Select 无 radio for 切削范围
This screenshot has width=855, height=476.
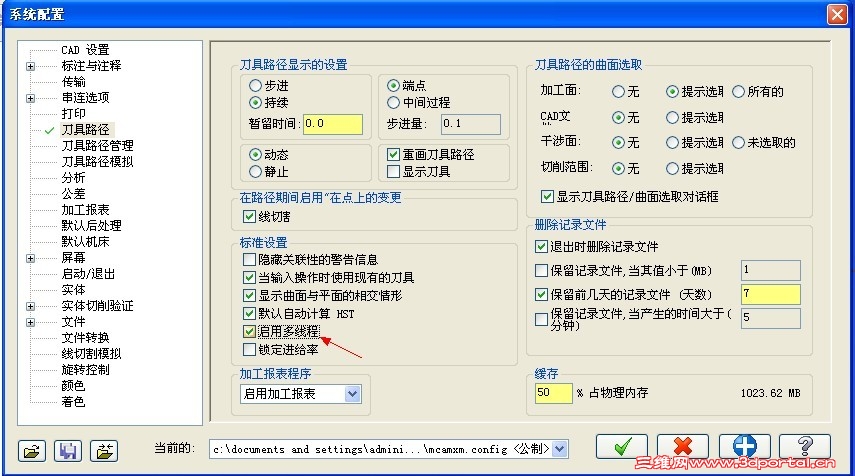(618, 168)
